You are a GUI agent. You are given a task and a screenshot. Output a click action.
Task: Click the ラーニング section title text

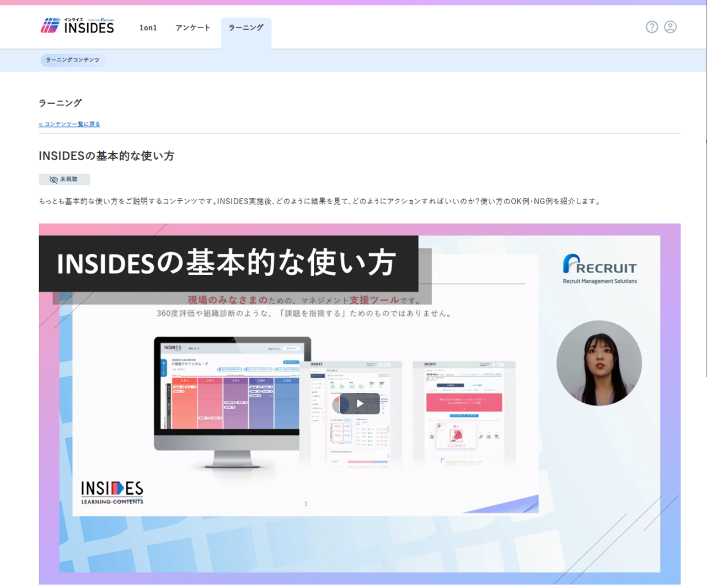[x=60, y=103]
